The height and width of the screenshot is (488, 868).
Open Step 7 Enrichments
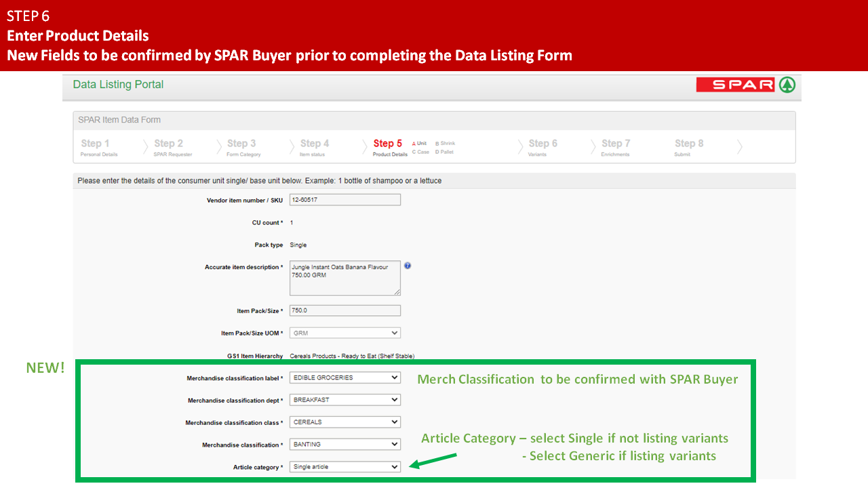(615, 147)
